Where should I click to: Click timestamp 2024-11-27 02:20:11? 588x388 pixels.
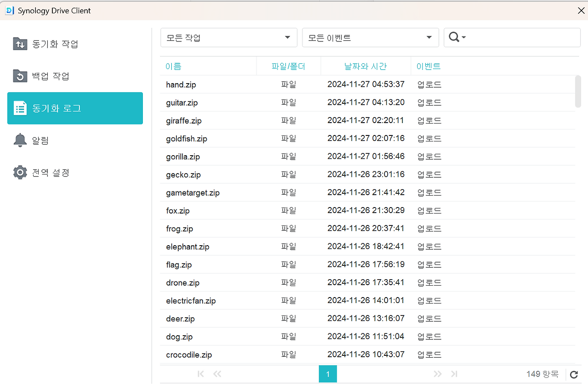coord(366,120)
